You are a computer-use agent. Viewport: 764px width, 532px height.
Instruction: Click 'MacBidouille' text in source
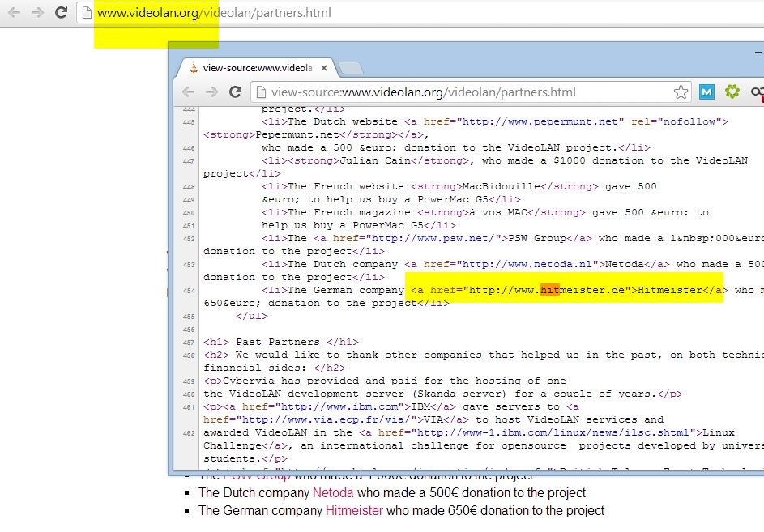tap(501, 186)
